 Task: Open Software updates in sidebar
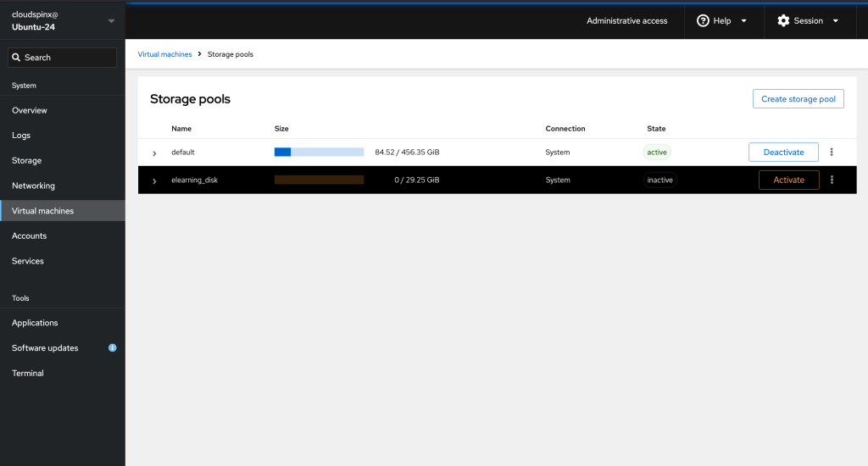pyautogui.click(x=63, y=347)
